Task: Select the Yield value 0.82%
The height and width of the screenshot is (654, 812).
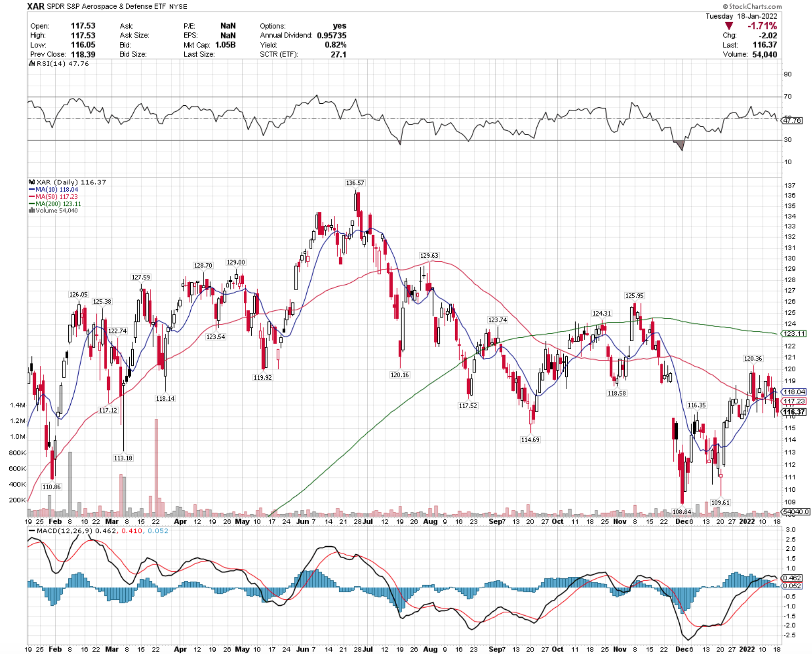Action: [x=335, y=45]
